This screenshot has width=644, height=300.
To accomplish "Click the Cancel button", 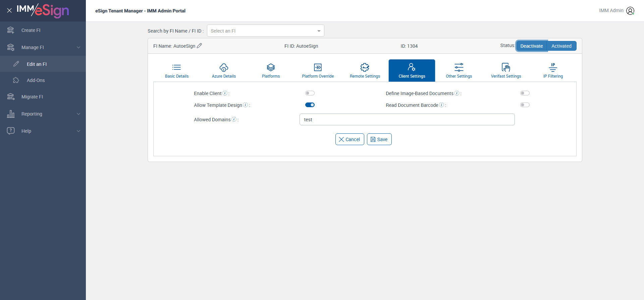I will pos(350,139).
